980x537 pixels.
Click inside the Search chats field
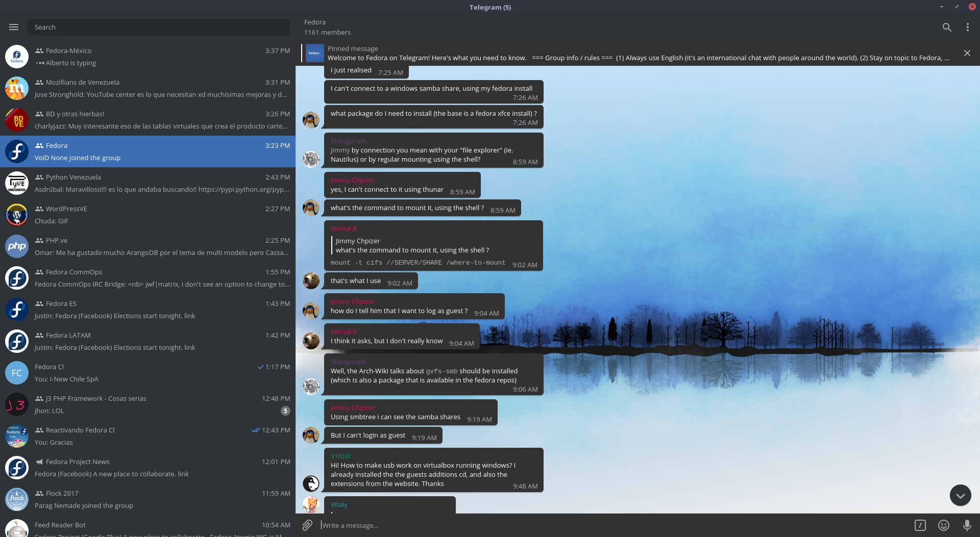(159, 27)
